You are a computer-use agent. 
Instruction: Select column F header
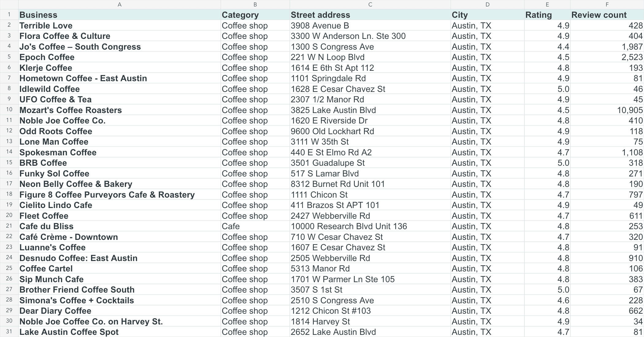[x=607, y=5]
